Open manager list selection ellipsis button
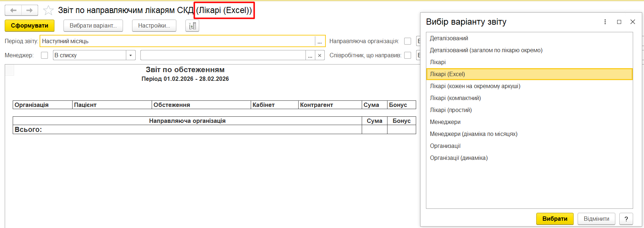The height and width of the screenshot is (228, 644). coord(310,55)
